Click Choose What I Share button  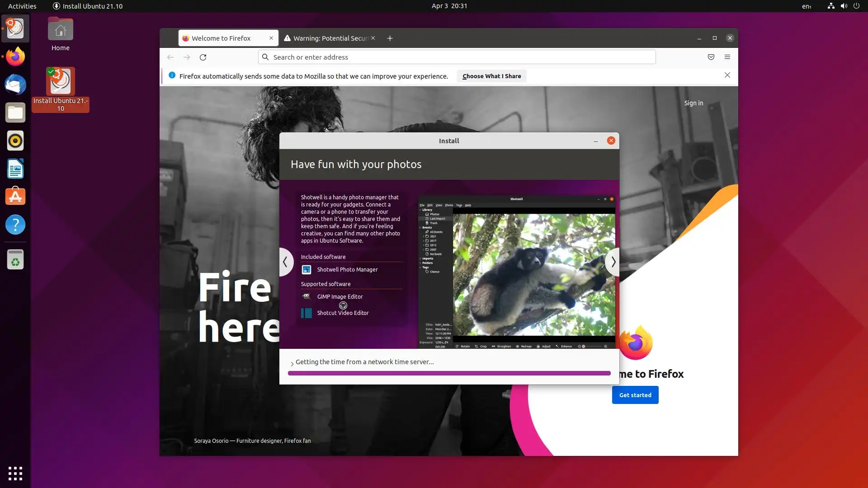pyautogui.click(x=491, y=76)
